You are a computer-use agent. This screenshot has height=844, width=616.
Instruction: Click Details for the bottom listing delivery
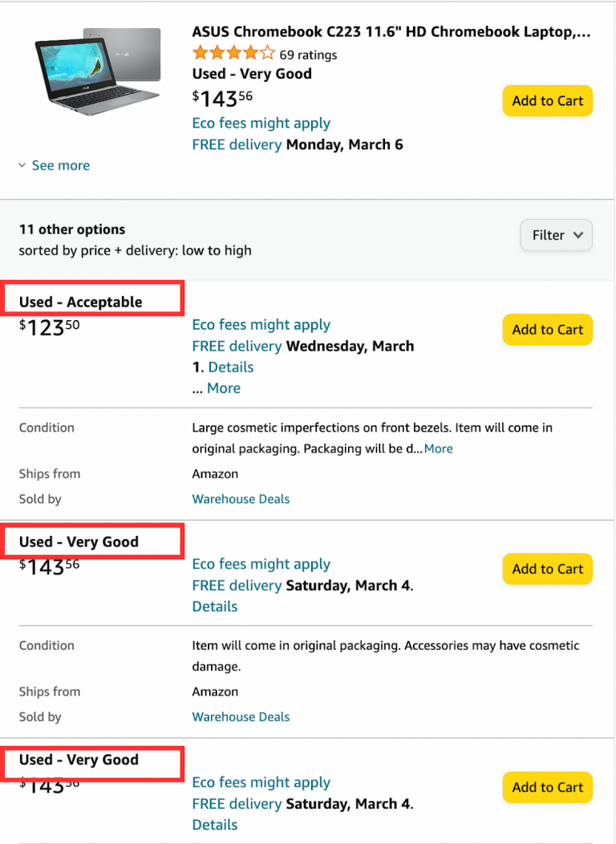point(214,825)
